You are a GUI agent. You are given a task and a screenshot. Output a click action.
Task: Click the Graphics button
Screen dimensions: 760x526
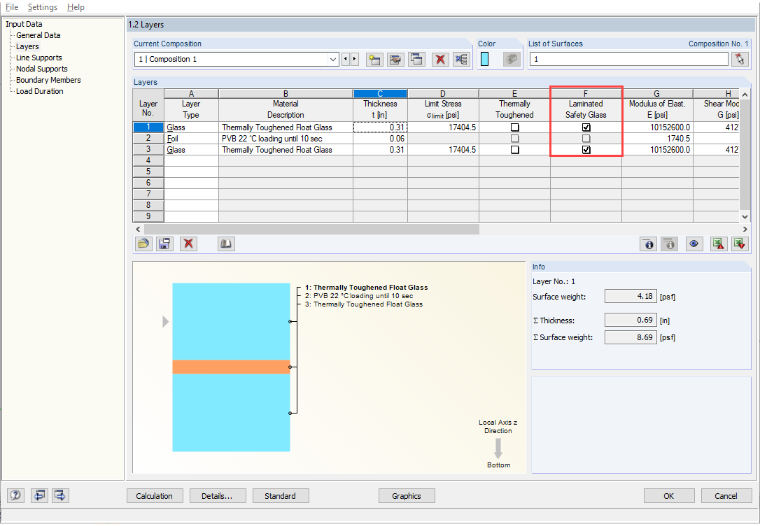click(x=406, y=495)
